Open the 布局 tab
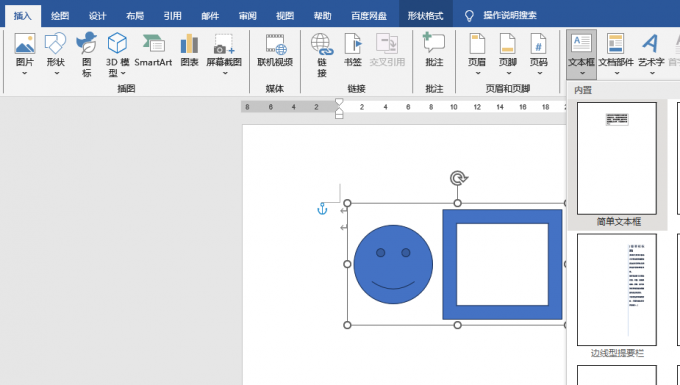Screen dimensions: 680x385 click(135, 16)
